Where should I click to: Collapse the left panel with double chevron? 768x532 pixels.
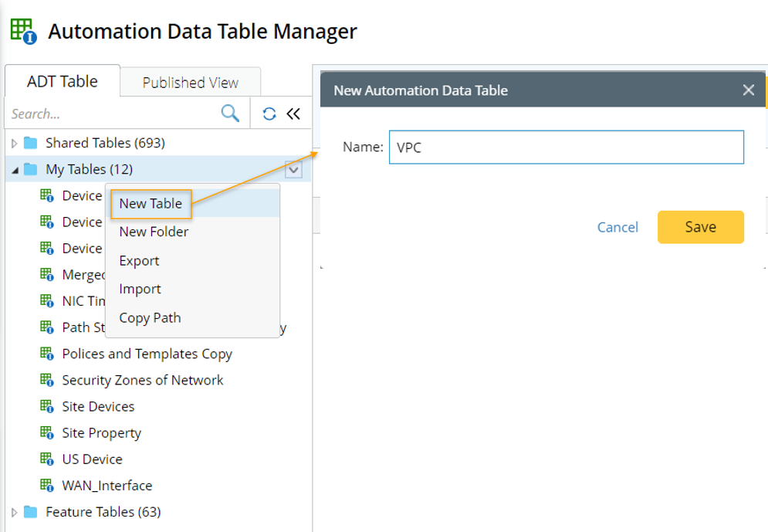point(293,114)
